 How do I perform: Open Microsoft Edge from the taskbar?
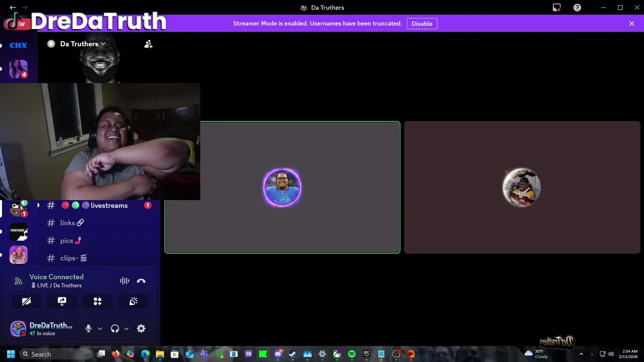[145, 354]
